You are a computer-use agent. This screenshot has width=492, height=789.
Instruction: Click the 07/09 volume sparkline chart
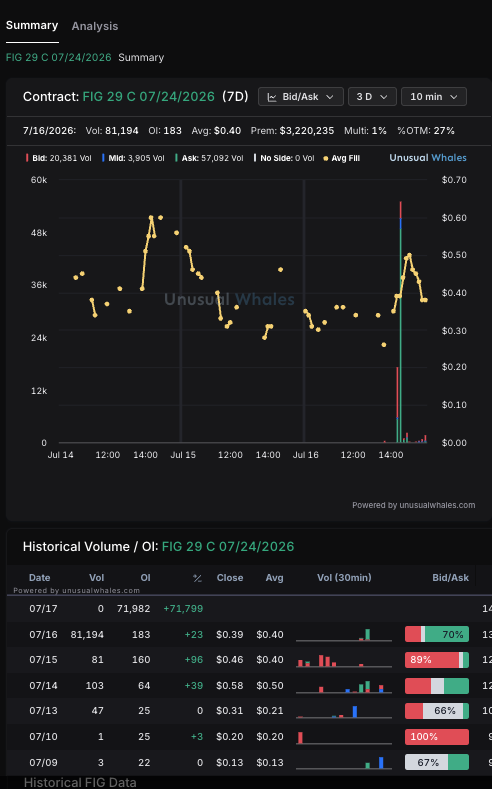(344, 762)
